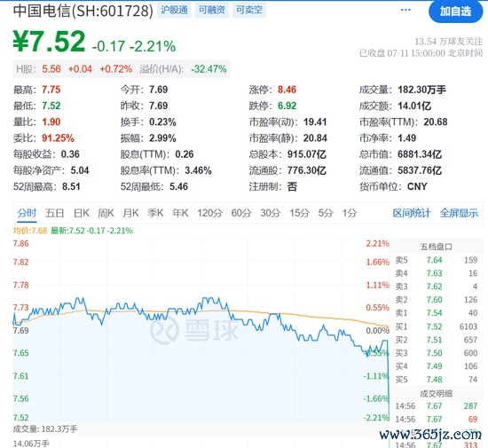Click the 52周最高 value 8.51
This screenshot has width=488, height=448.
coord(71,186)
